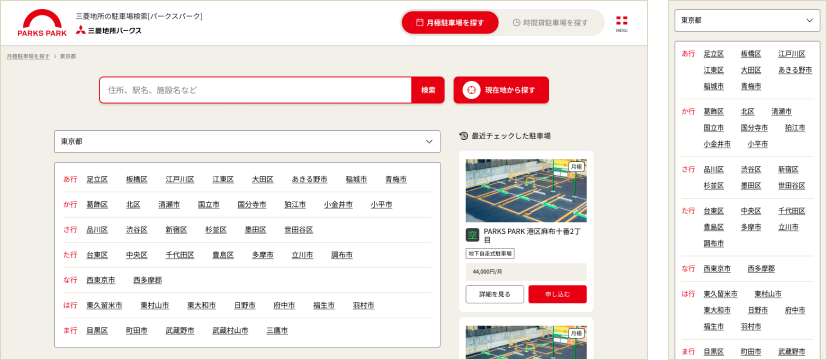Click 羽村市 in the wide desktop list

(x=363, y=306)
